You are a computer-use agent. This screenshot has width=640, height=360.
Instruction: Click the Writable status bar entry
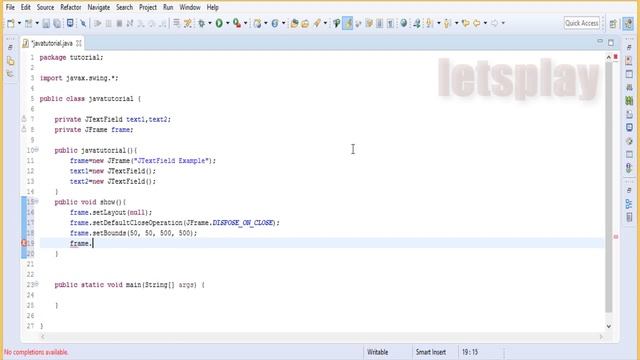click(378, 352)
